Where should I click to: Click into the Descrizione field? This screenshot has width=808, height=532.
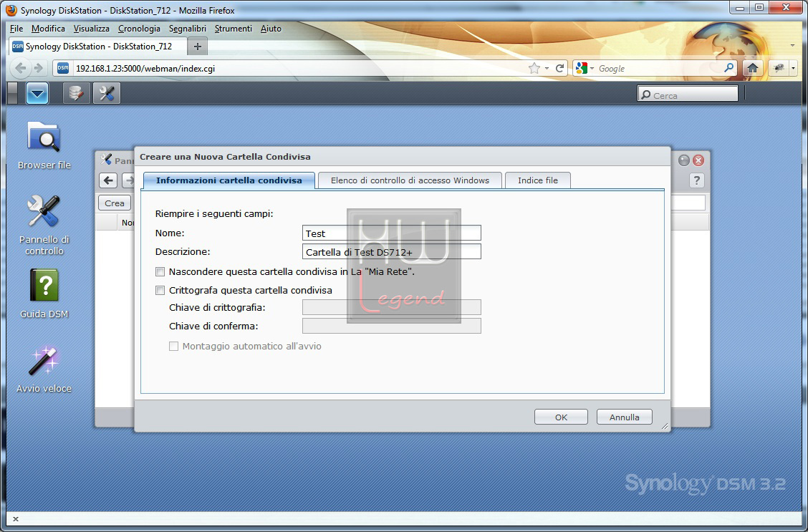(392, 252)
